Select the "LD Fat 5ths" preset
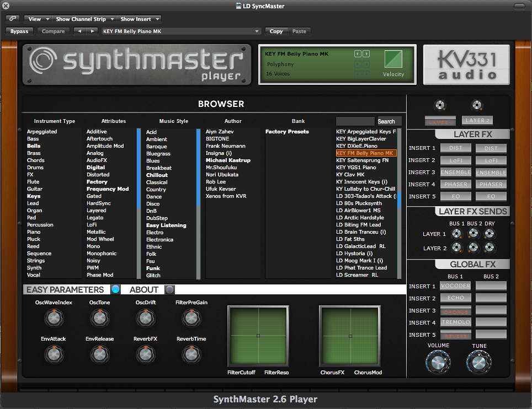Screen dimensions: 532x409 [x=350, y=239]
